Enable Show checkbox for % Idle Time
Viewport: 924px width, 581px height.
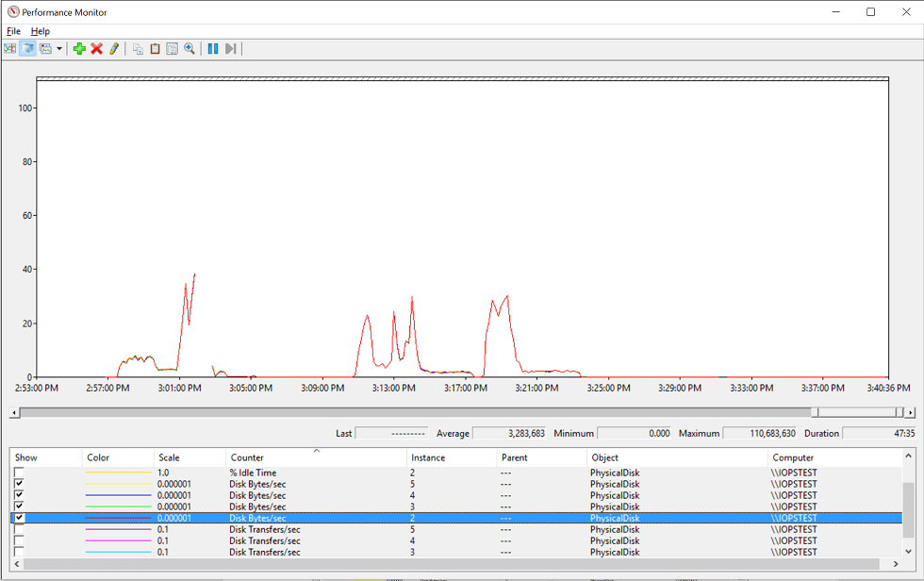click(20, 473)
